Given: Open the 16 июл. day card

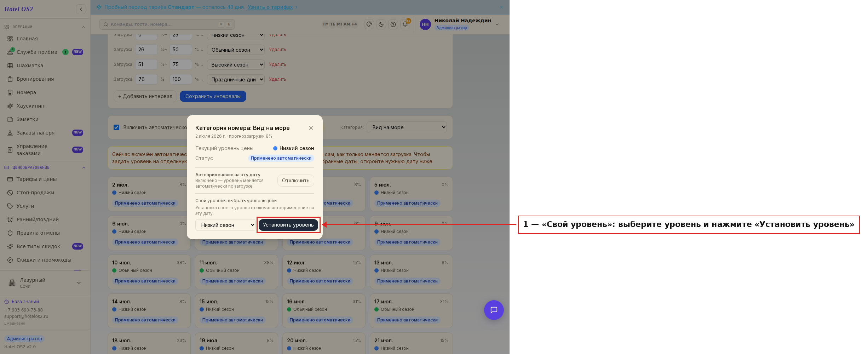Looking at the screenshot, I should coord(324,311).
